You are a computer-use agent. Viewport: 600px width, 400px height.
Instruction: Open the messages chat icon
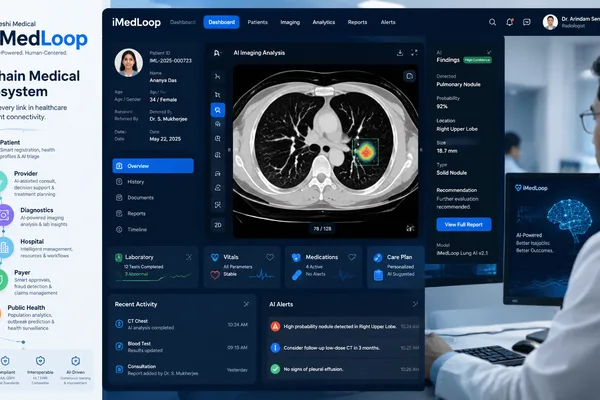pos(527,22)
